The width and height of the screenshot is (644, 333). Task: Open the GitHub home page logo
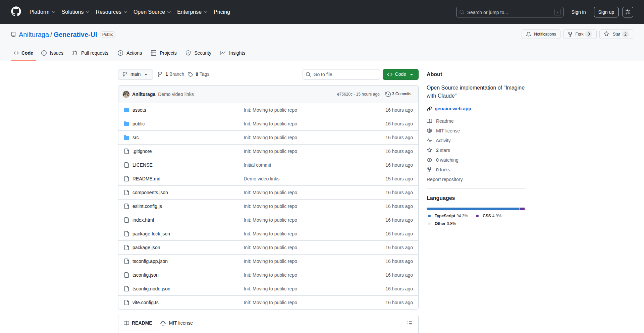tap(16, 12)
